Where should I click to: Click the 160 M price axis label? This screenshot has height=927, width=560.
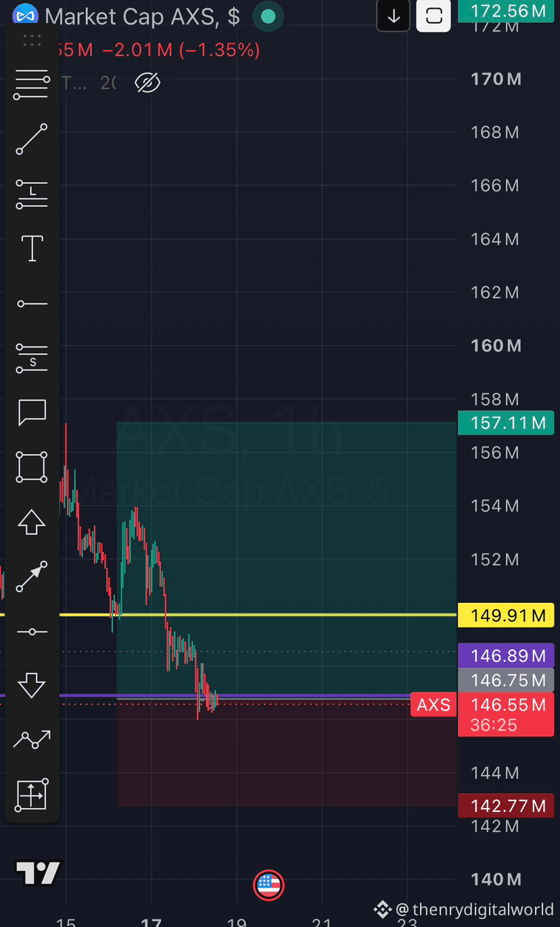pos(496,346)
